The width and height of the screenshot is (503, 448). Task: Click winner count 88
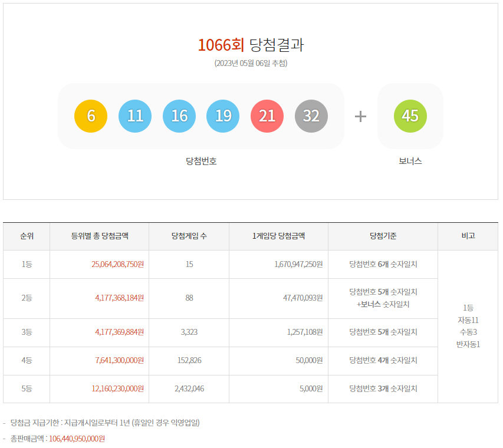click(x=189, y=298)
